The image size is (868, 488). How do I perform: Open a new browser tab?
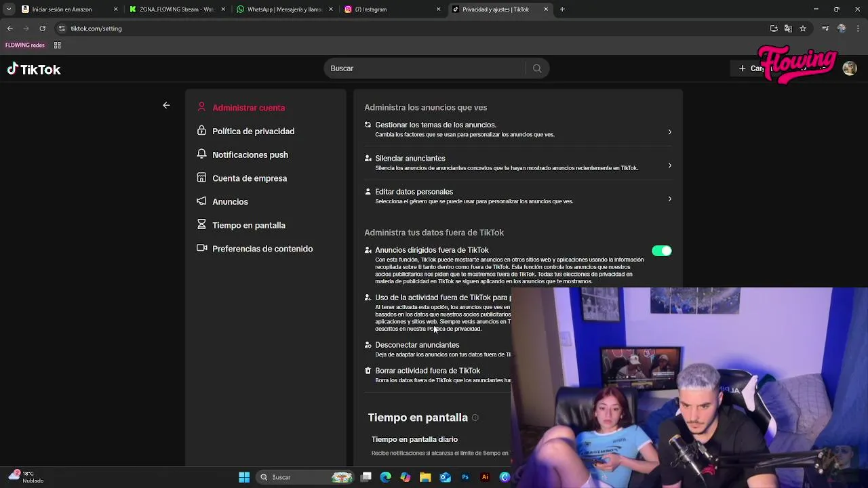562,9
